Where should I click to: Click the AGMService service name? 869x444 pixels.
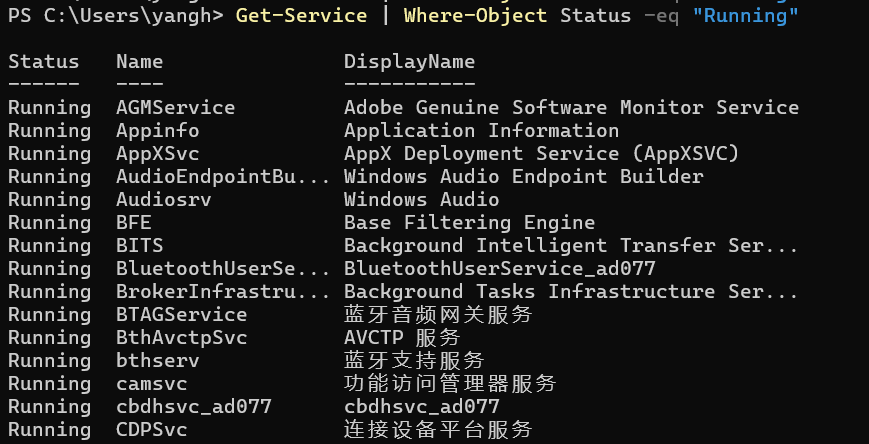pyautogui.click(x=175, y=107)
